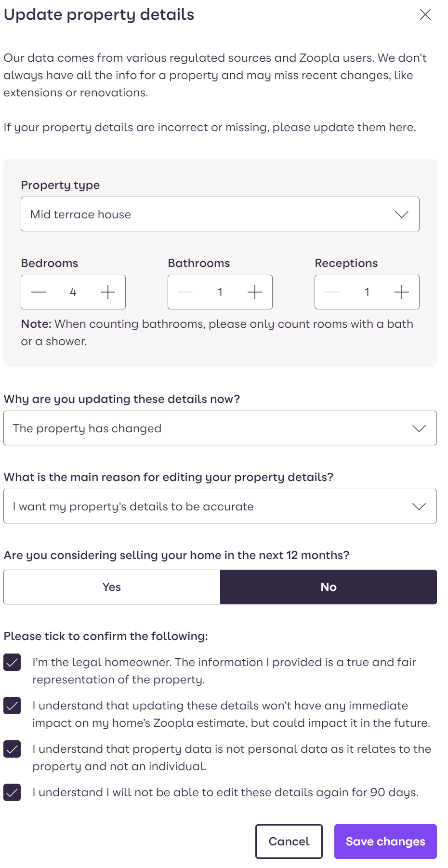Decrease Bedrooms using the minus icon
This screenshot has width=448, height=868.
pos(39,292)
